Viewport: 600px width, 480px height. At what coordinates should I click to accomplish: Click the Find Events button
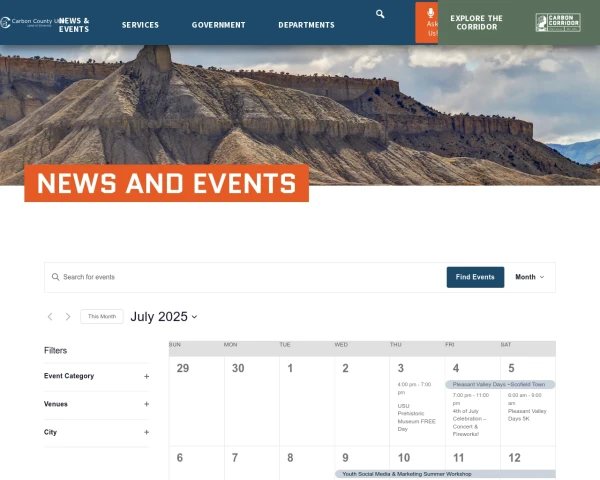475,277
